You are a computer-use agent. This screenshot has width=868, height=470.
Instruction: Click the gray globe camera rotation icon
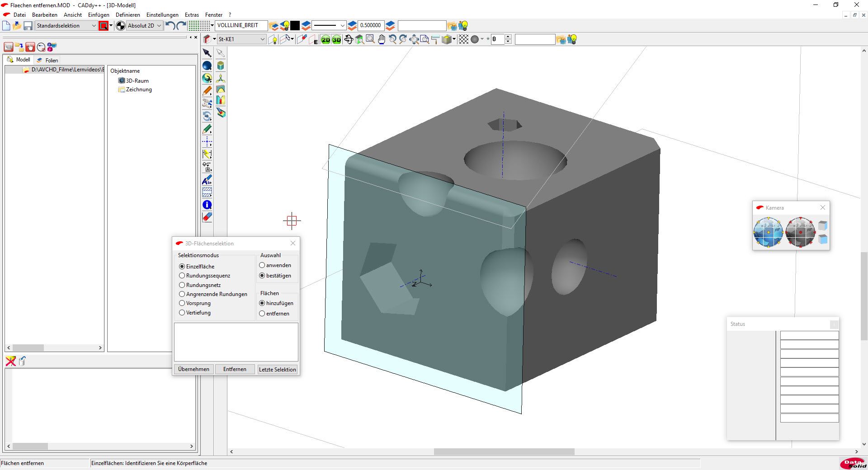(800, 232)
